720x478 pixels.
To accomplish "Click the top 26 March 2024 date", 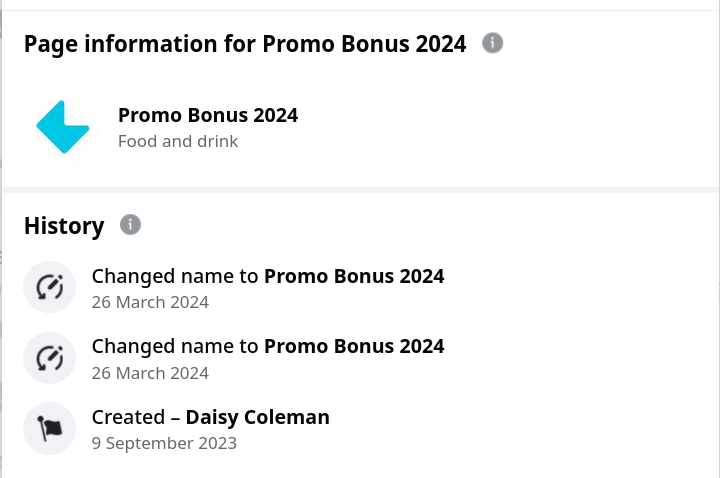I will tap(150, 302).
